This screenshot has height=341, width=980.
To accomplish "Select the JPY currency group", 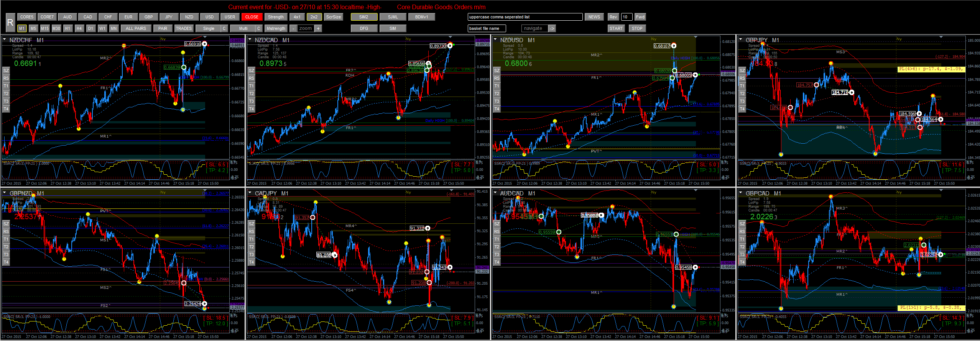I will [x=169, y=17].
